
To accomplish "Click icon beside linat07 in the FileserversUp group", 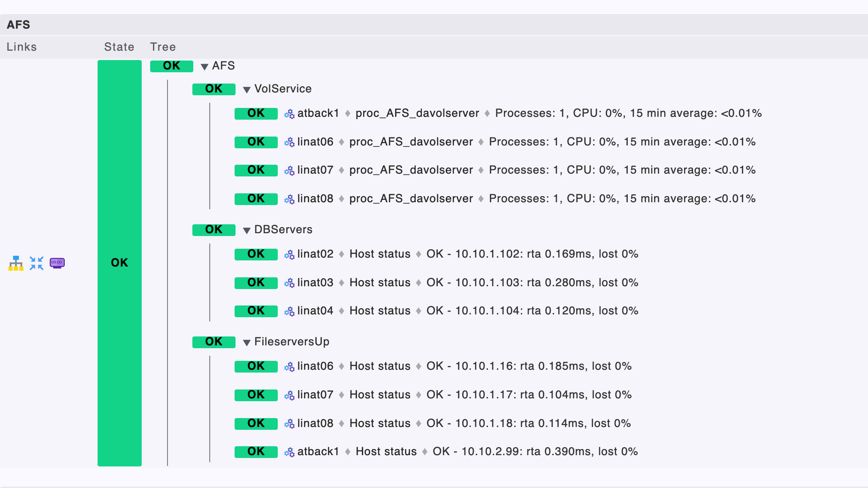I will tap(289, 396).
